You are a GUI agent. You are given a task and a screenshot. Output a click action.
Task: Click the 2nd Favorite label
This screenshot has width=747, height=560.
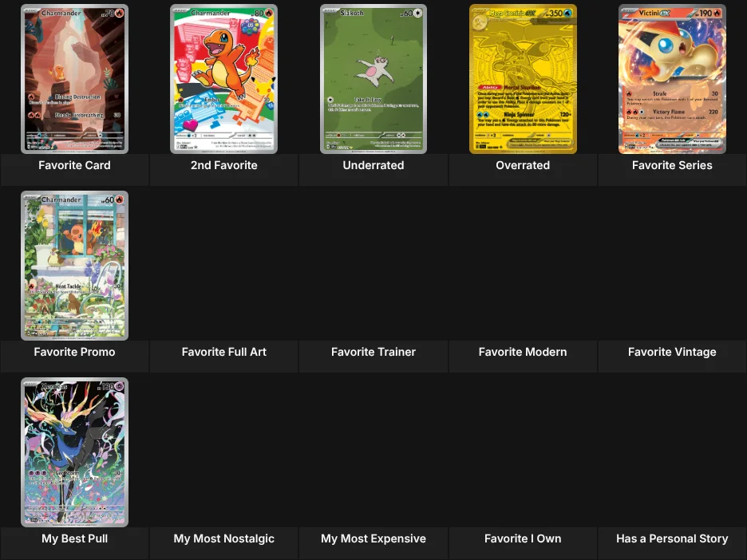point(224,165)
